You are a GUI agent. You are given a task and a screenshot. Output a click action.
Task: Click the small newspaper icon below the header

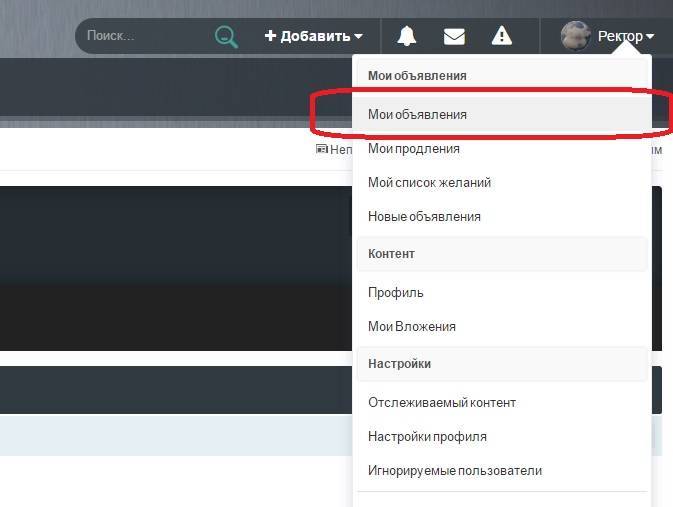(322, 149)
